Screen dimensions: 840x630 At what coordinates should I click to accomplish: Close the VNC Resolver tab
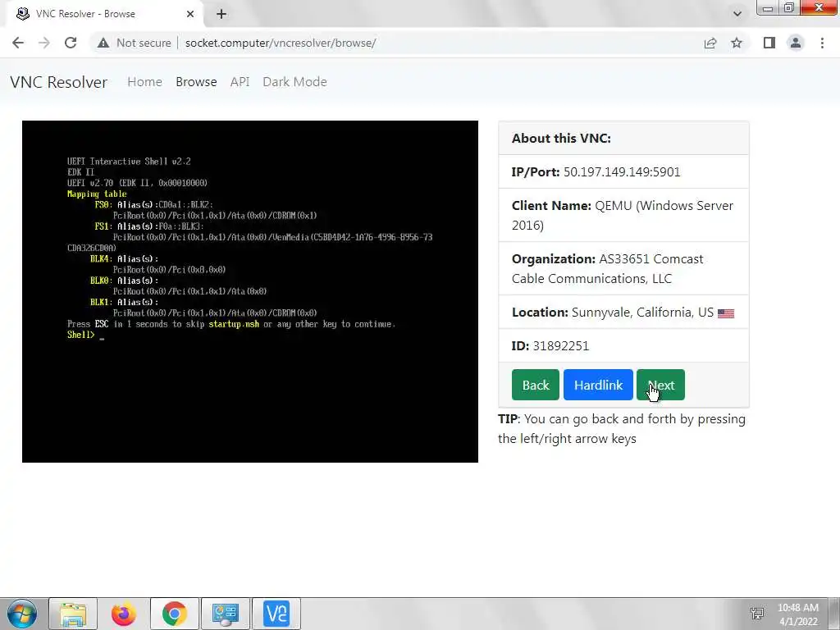coord(190,14)
